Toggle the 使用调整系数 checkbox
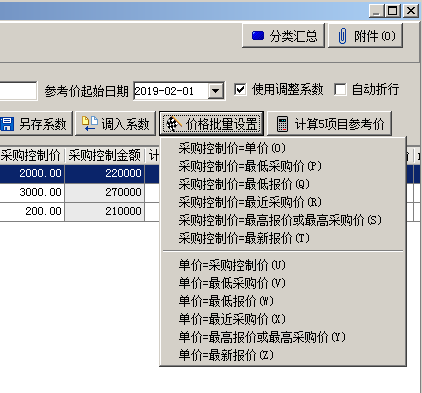 240,90
